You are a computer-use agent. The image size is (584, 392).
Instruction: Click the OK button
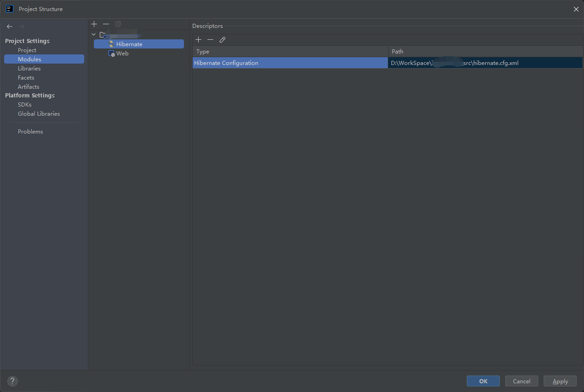(x=483, y=381)
